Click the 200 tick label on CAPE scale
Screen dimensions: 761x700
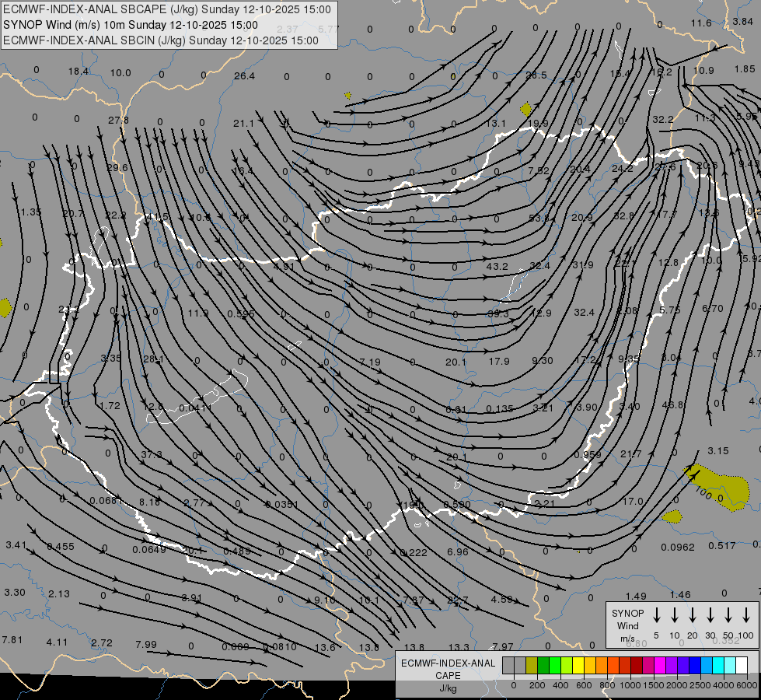537,685
